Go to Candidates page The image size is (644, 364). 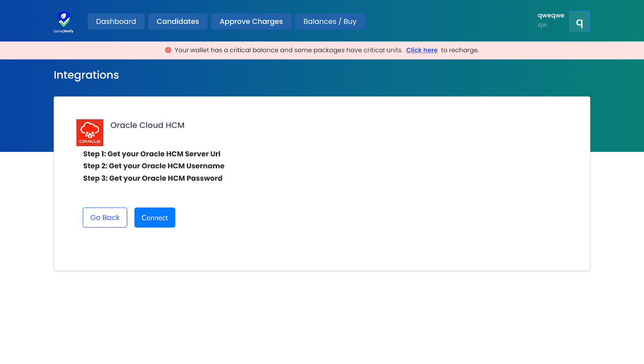(x=178, y=21)
